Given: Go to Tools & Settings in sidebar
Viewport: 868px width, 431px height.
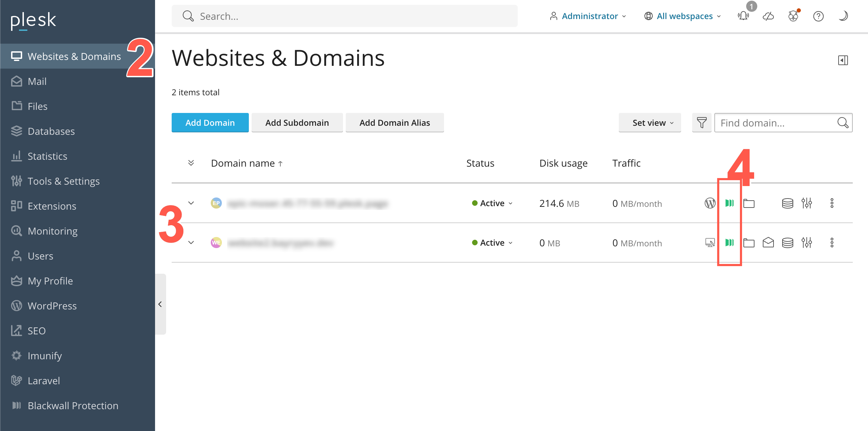Looking at the screenshot, I should [x=64, y=181].
